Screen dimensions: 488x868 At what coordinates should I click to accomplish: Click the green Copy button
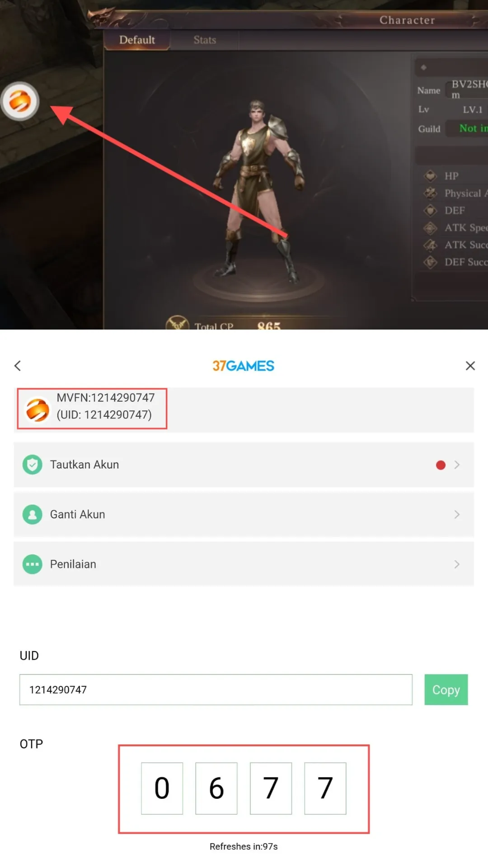coord(446,689)
